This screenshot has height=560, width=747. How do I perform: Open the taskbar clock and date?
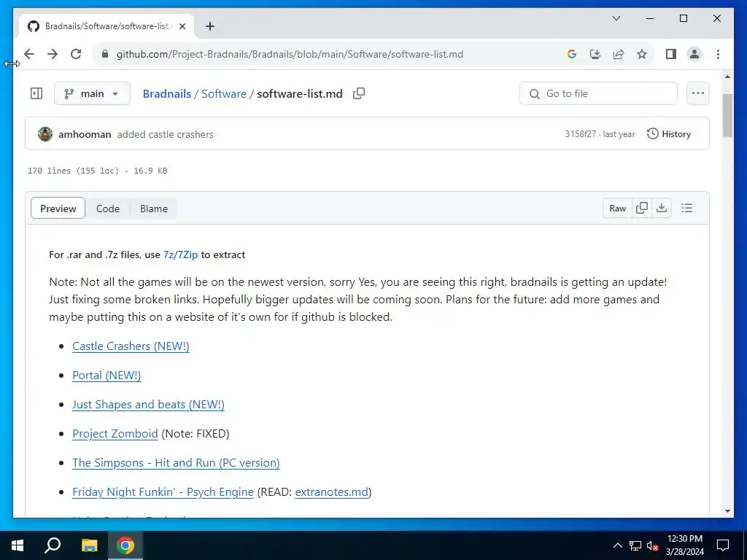pyautogui.click(x=684, y=545)
